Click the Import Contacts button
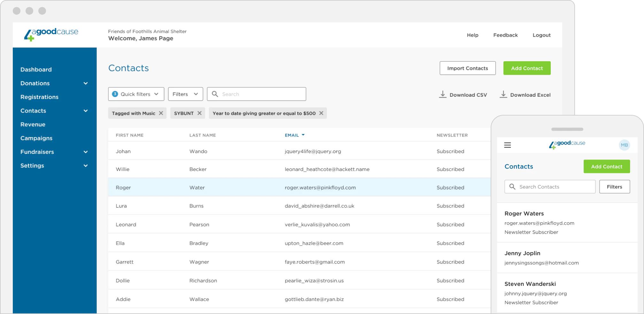This screenshot has height=314, width=644. [467, 68]
